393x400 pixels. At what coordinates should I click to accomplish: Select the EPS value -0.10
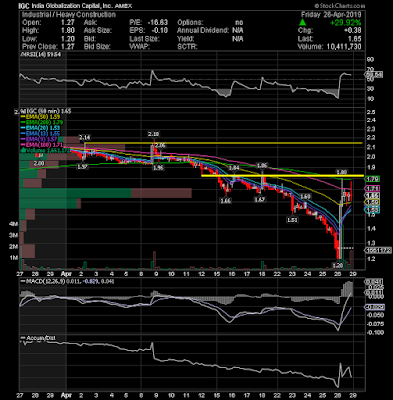[x=160, y=31]
